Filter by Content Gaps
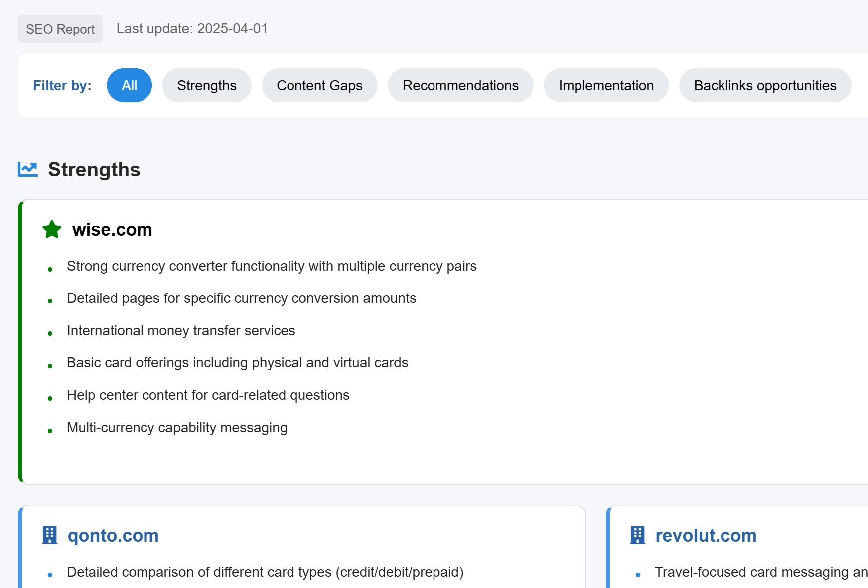 [x=319, y=85]
